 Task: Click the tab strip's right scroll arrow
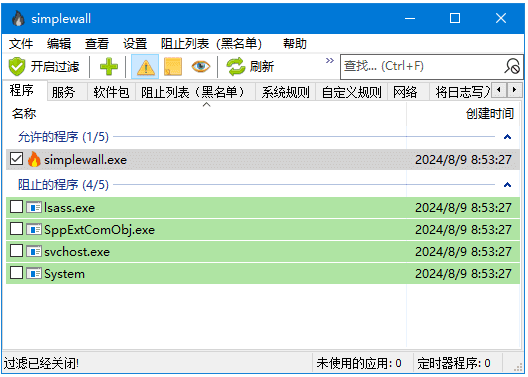pyautogui.click(x=514, y=90)
